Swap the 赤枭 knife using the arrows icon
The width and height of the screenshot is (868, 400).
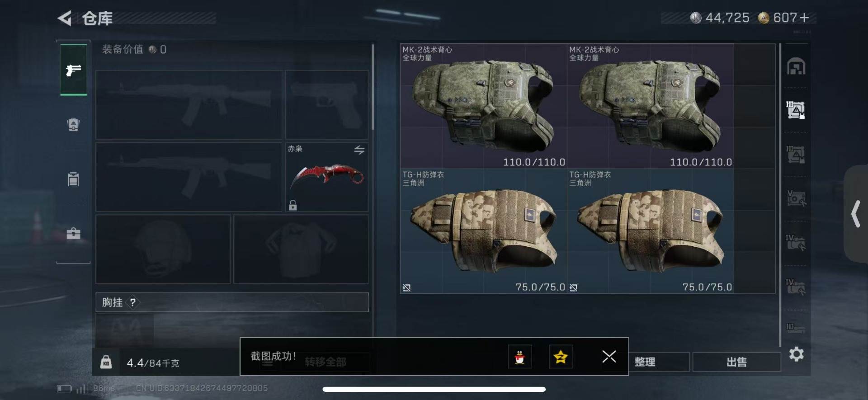(359, 150)
